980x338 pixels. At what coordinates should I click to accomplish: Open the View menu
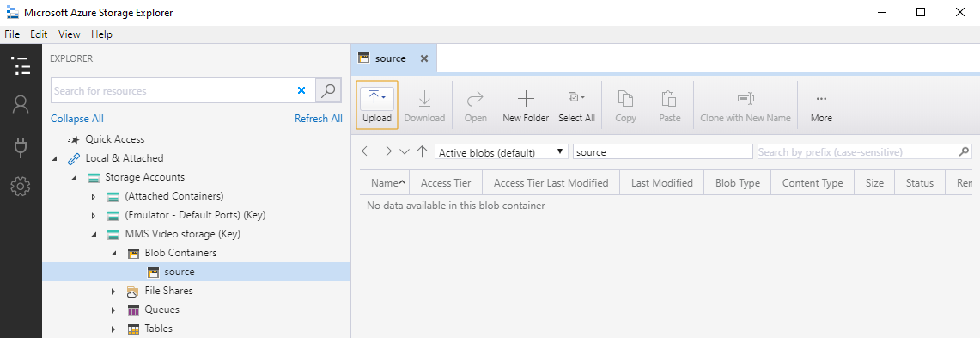click(70, 34)
